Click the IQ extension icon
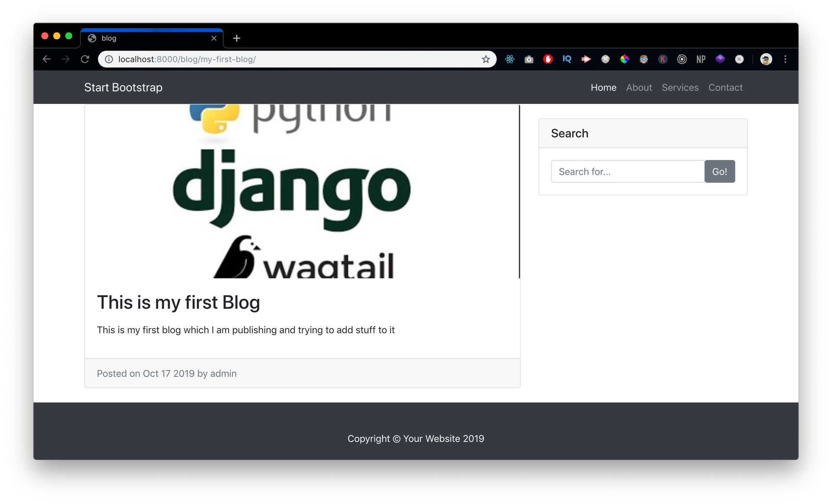This screenshot has width=832, height=504. tap(567, 59)
